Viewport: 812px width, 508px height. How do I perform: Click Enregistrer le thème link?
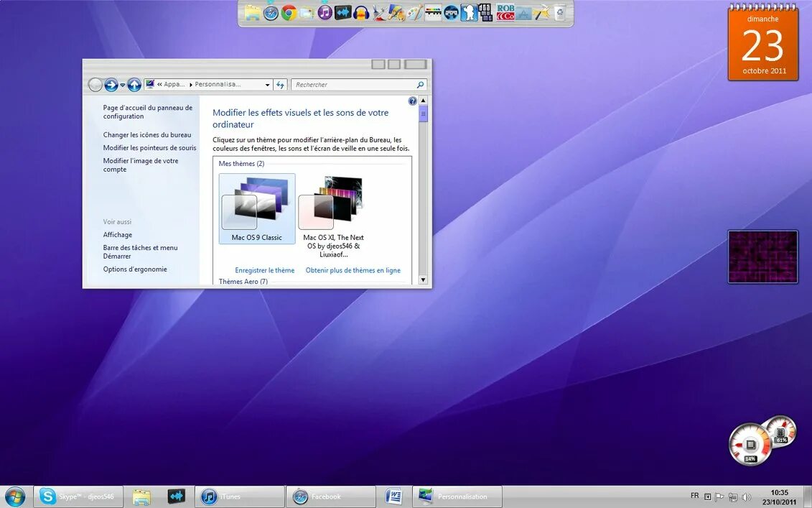point(265,270)
